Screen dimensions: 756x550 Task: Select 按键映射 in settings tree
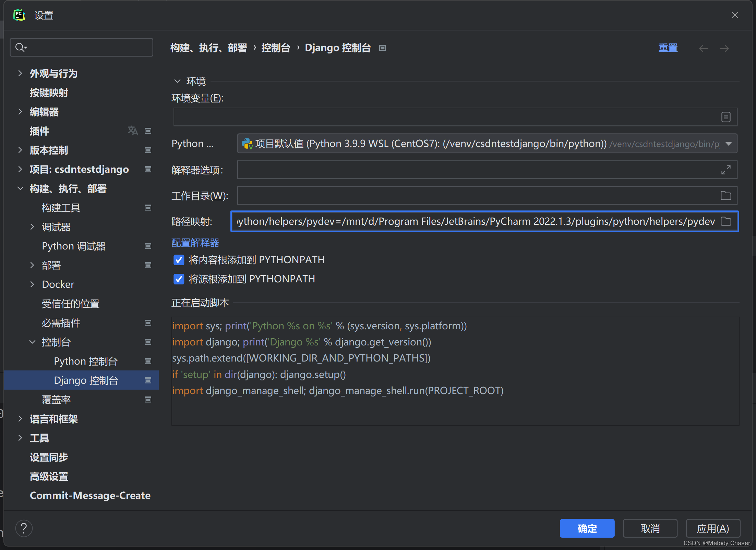[49, 93]
